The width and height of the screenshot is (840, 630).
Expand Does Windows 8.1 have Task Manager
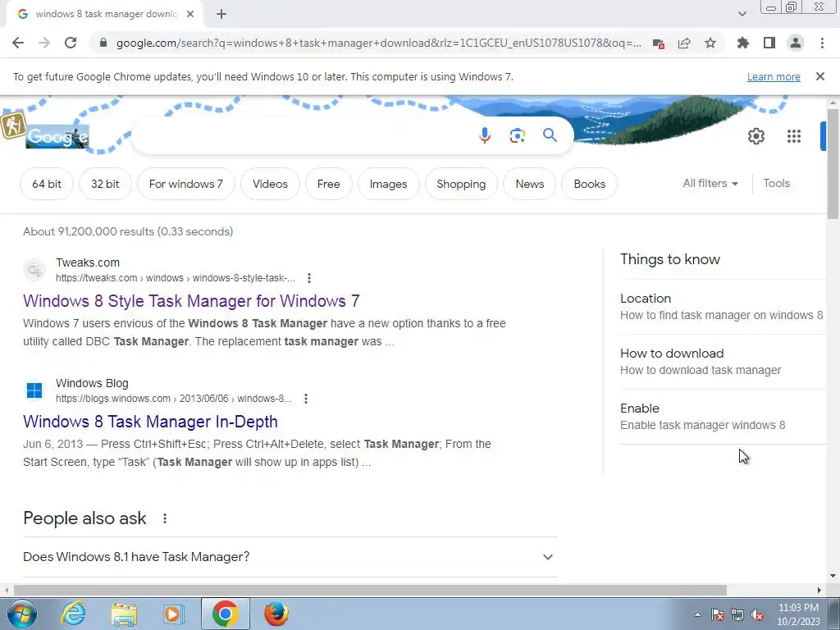pyautogui.click(x=290, y=557)
